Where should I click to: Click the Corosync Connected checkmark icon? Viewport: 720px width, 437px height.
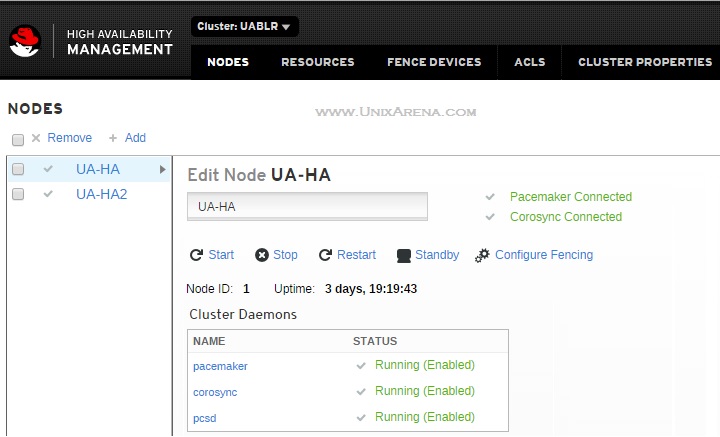[490, 217]
